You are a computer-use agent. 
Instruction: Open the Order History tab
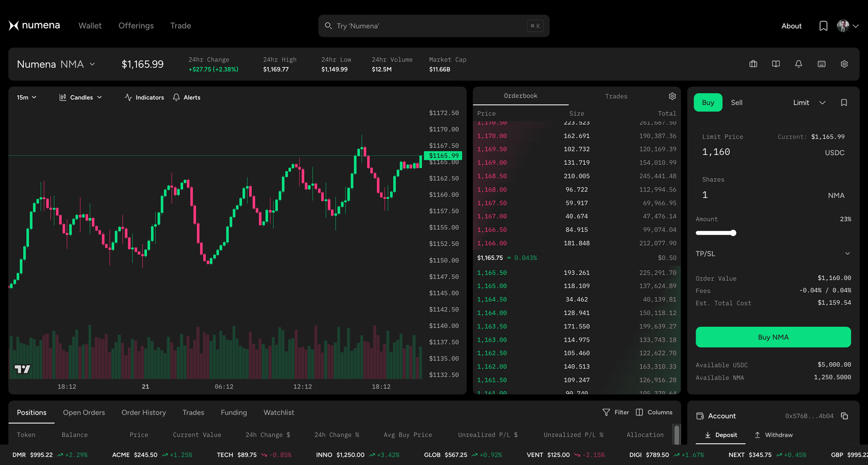143,412
